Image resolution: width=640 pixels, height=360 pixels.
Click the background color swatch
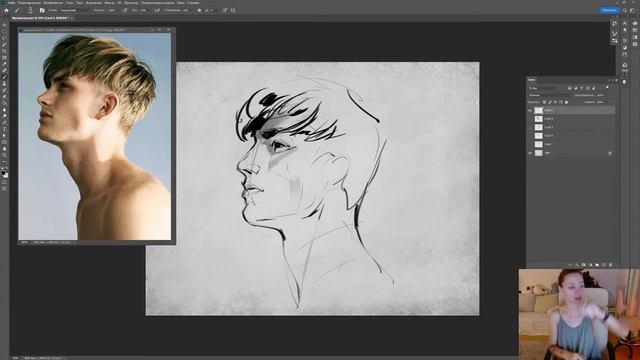point(6,175)
